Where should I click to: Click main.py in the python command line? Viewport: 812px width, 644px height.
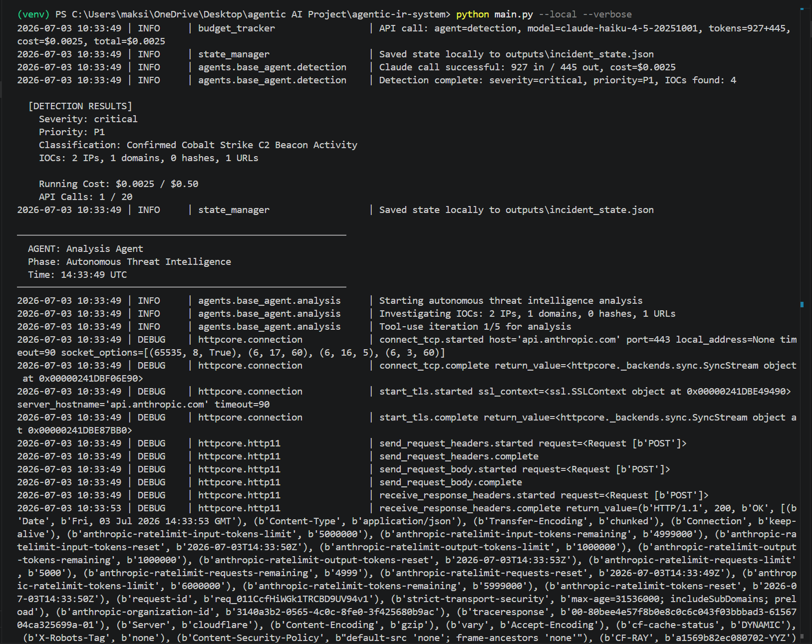pos(514,14)
